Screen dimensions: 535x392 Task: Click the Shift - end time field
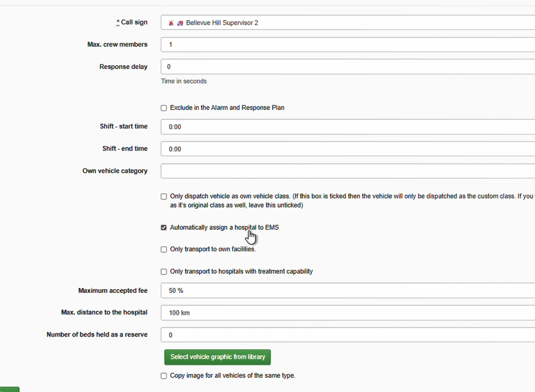point(348,149)
